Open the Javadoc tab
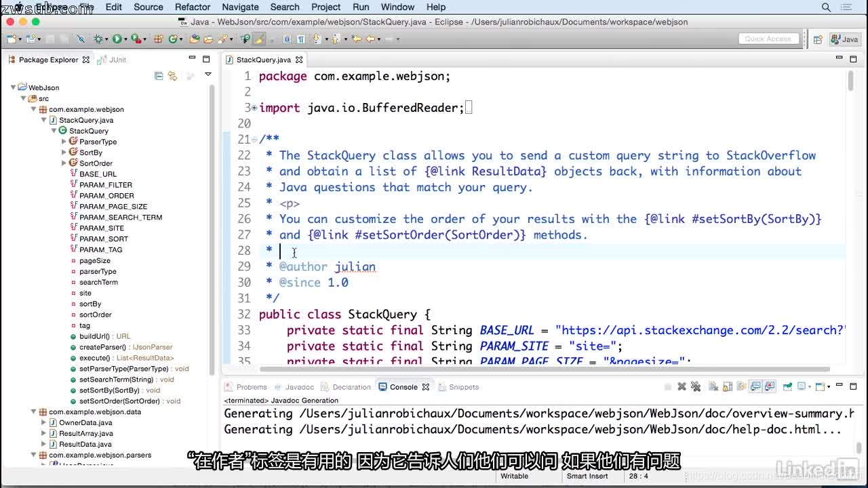The width and height of the screenshot is (868, 488). pyautogui.click(x=295, y=387)
